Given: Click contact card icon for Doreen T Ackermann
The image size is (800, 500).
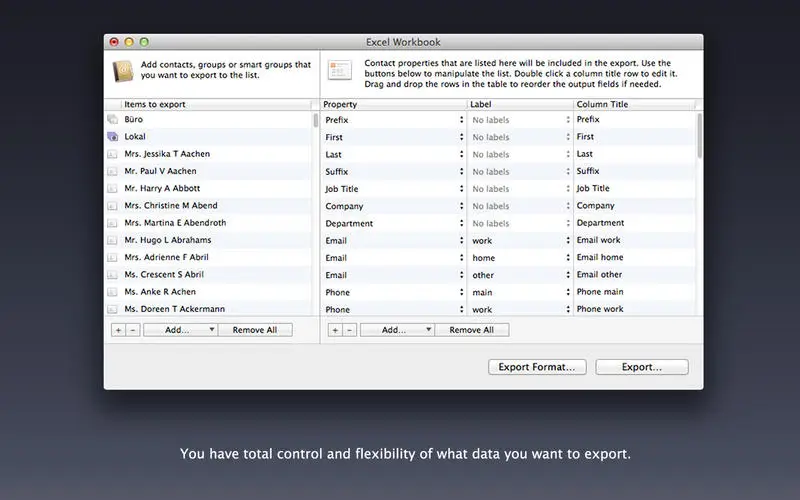Looking at the screenshot, I should [112, 309].
